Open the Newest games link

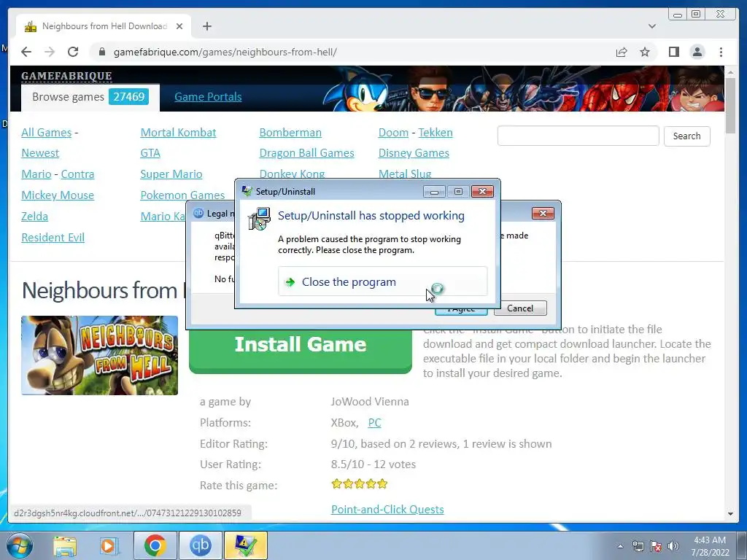tap(40, 153)
